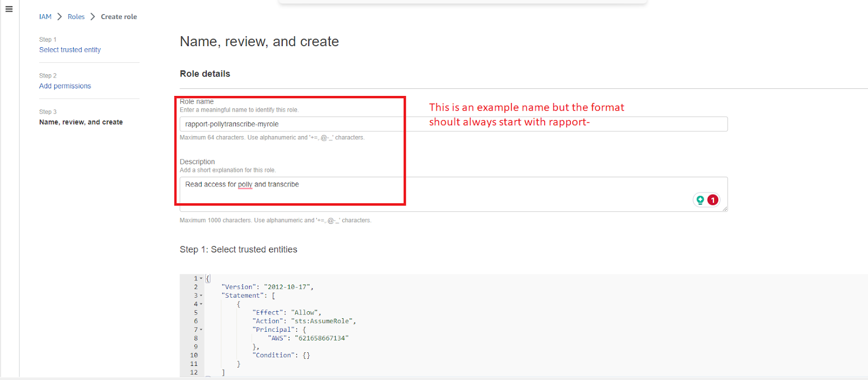Click the underlined word polly
The image size is (868, 380).
245,185
